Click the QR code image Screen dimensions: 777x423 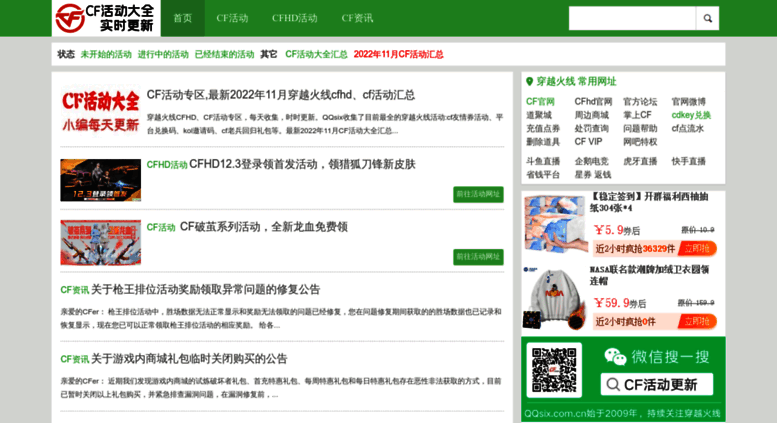click(x=554, y=370)
